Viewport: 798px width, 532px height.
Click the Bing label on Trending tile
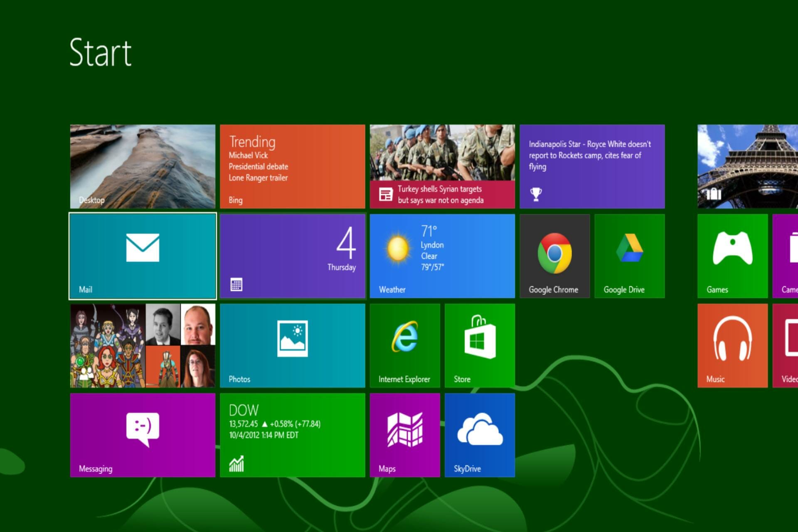point(235,200)
